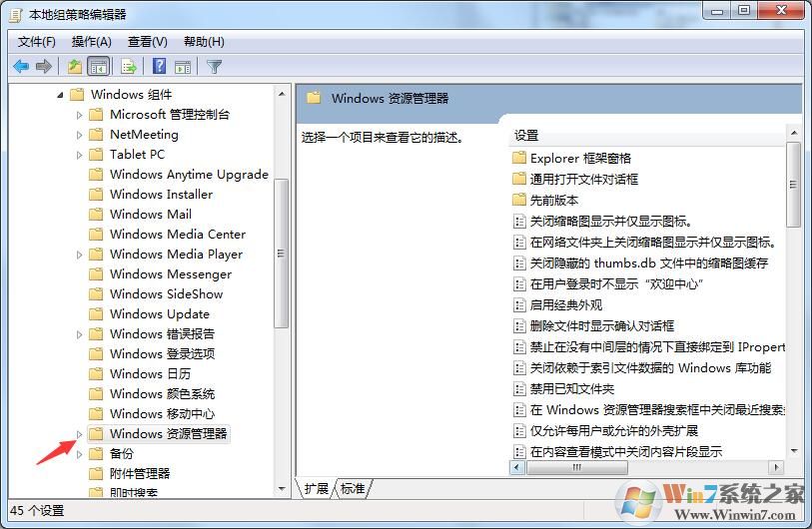Click the Filter funnel toolbar icon

tap(214, 66)
